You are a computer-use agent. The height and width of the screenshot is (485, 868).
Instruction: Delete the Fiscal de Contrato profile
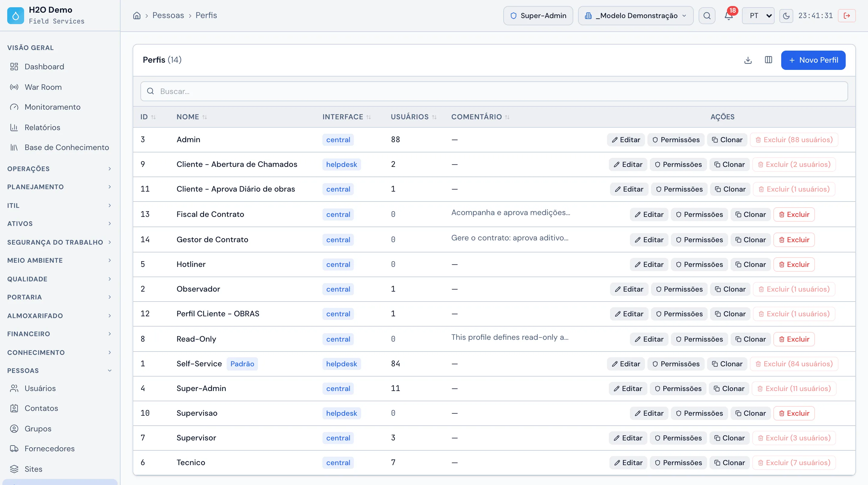click(794, 214)
